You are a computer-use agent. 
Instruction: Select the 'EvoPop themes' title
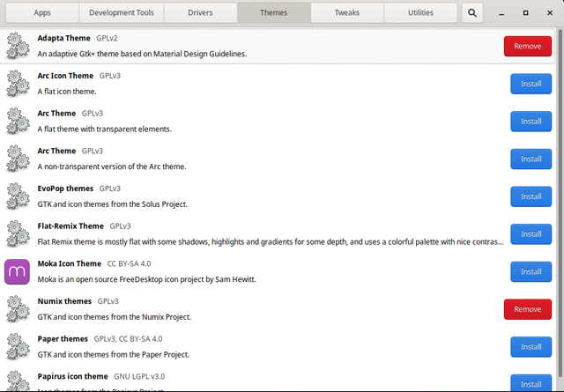coord(65,189)
